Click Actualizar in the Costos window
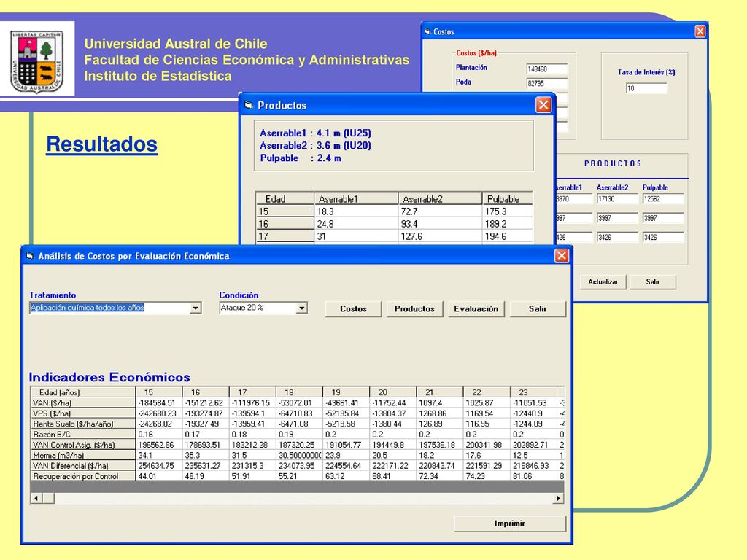 click(x=603, y=282)
